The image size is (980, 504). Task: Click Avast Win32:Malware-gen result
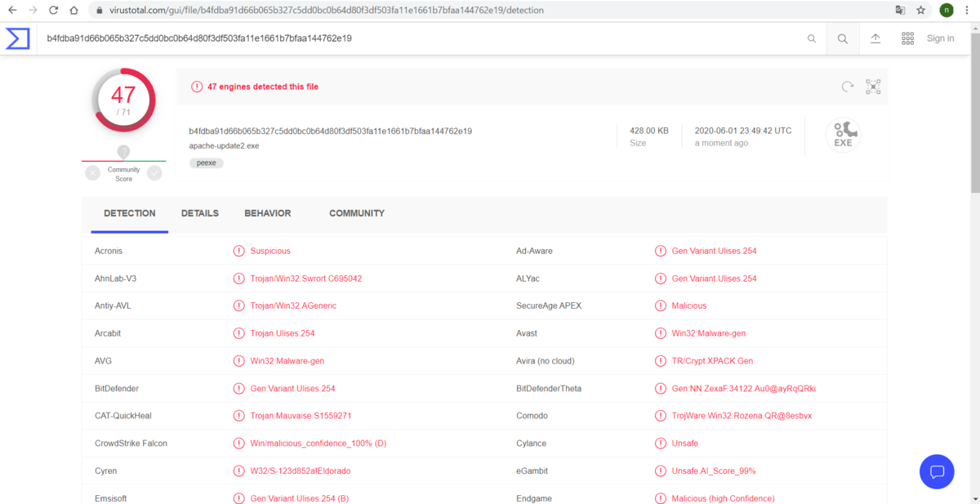tap(709, 333)
